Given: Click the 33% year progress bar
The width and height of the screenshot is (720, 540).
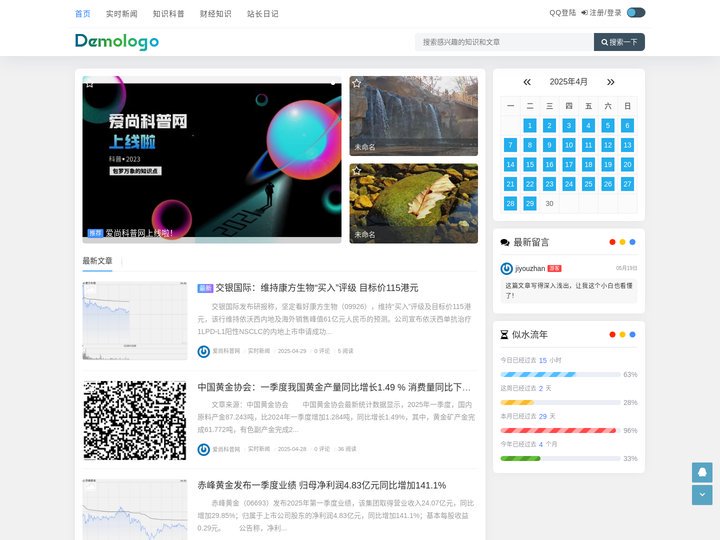Looking at the screenshot, I should (560, 459).
